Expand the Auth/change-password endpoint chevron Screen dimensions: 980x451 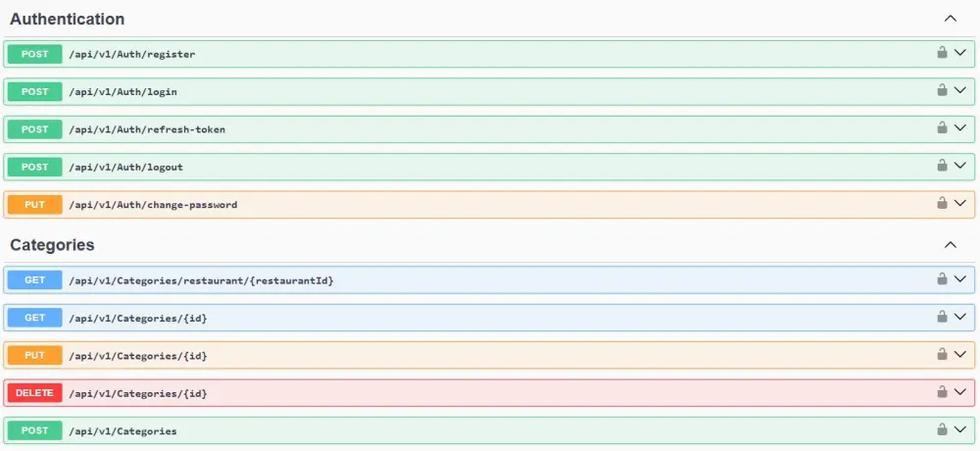[960, 203]
